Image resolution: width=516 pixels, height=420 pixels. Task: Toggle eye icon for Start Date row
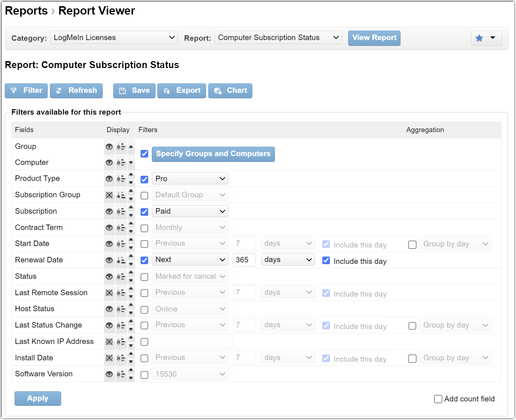pyautogui.click(x=109, y=244)
